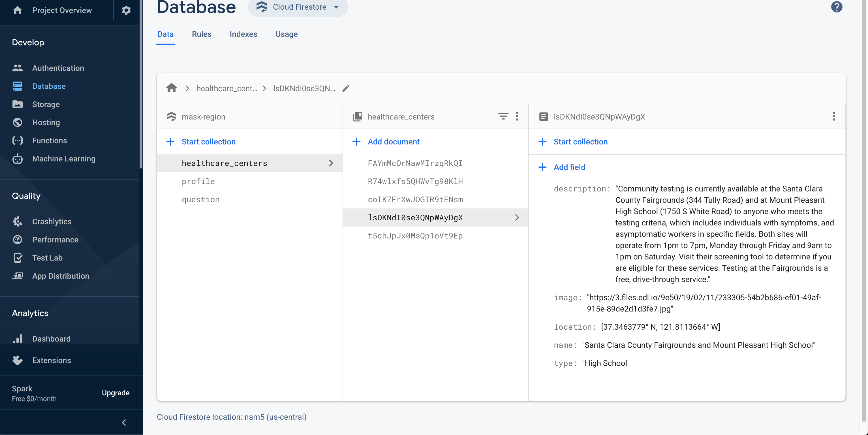Open the filter icon for healthcare_centers
This screenshot has height=435, width=868.
coord(503,117)
